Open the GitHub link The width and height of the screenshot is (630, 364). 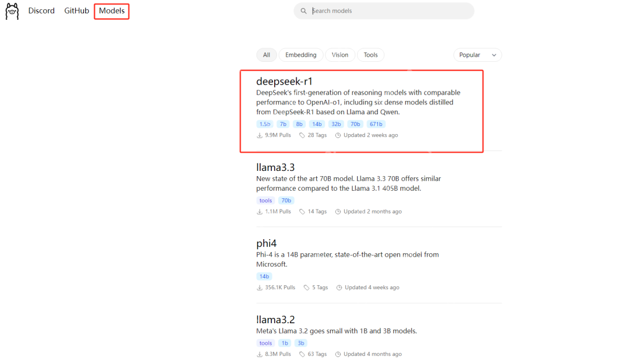(77, 11)
